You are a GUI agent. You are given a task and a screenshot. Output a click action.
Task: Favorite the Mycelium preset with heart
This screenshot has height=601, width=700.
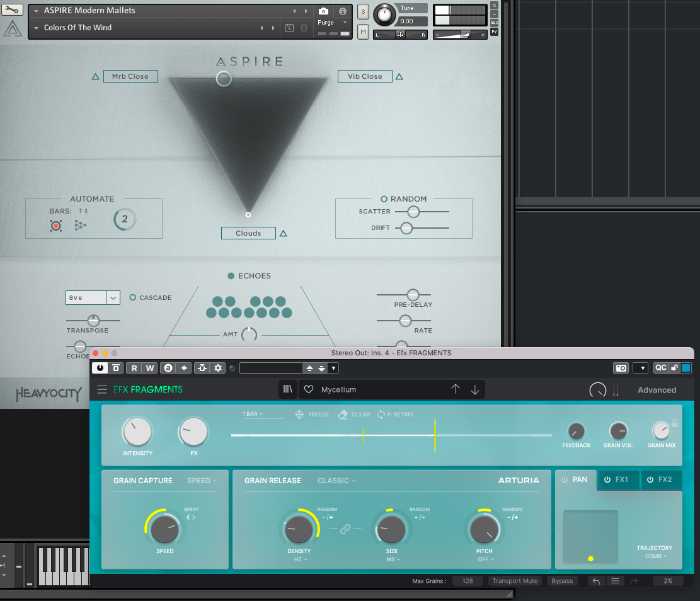(308, 389)
